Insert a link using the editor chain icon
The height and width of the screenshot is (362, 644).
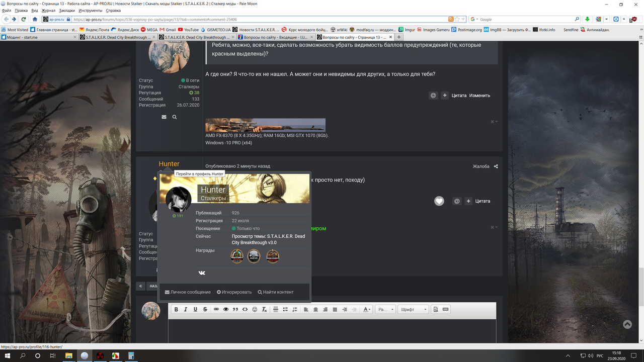pos(216,309)
